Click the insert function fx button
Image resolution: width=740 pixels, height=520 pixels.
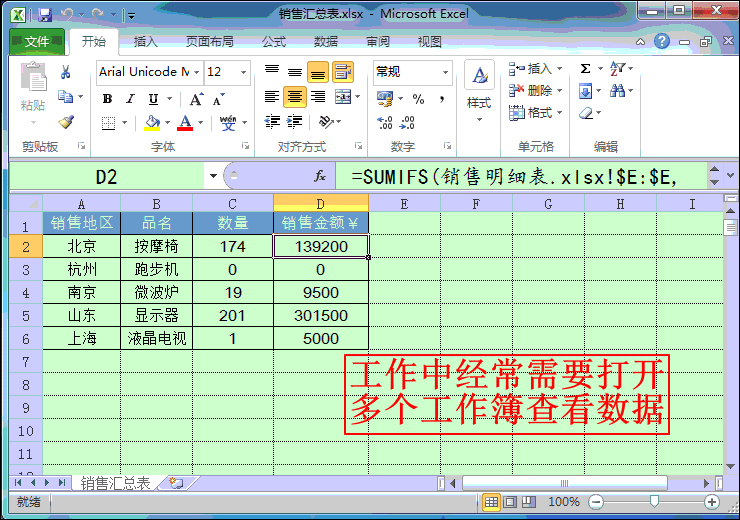click(x=320, y=176)
